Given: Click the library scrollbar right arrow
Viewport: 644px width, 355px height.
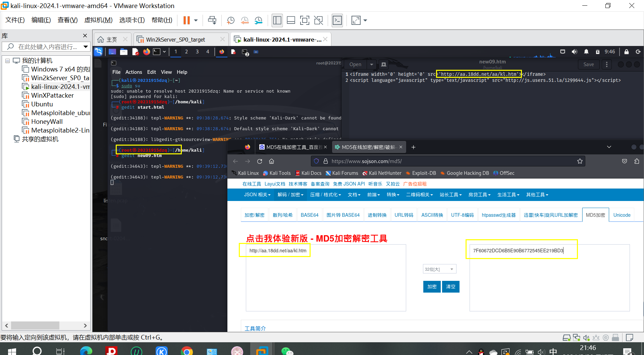Looking at the screenshot, I should point(85,325).
